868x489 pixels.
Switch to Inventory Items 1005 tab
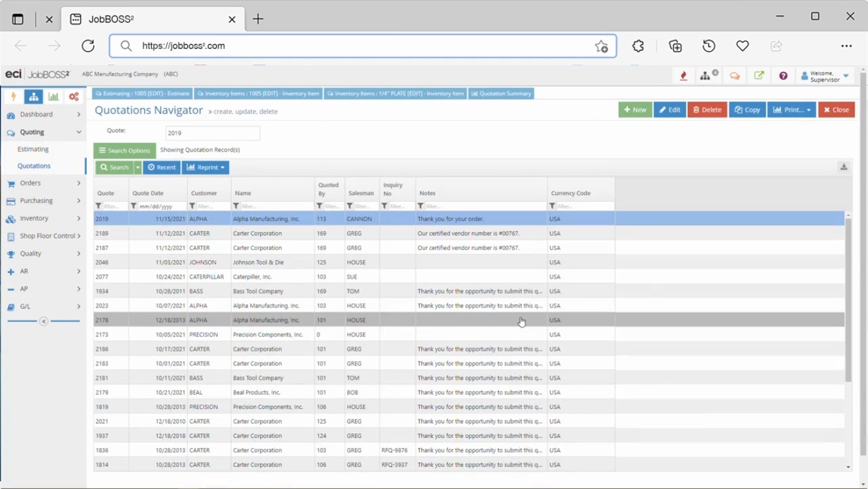click(x=258, y=94)
